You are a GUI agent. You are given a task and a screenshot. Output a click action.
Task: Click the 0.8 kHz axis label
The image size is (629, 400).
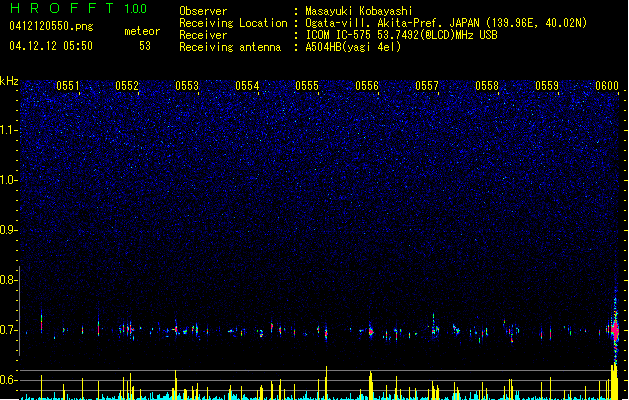tap(8, 280)
